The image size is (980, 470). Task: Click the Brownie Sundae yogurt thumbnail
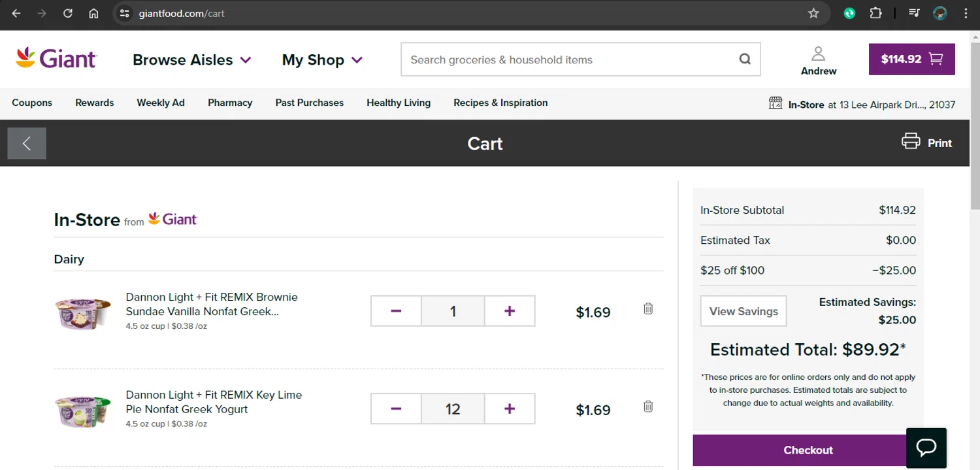coord(83,312)
